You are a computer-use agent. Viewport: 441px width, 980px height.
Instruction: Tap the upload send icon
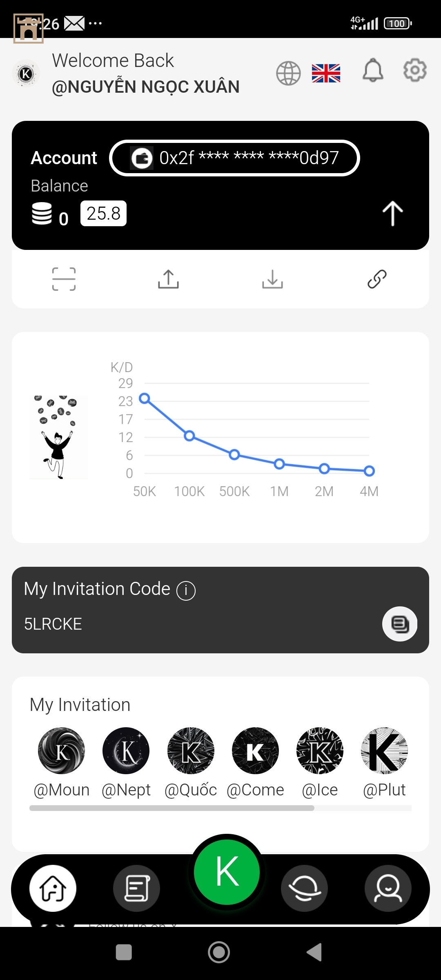coord(168,279)
